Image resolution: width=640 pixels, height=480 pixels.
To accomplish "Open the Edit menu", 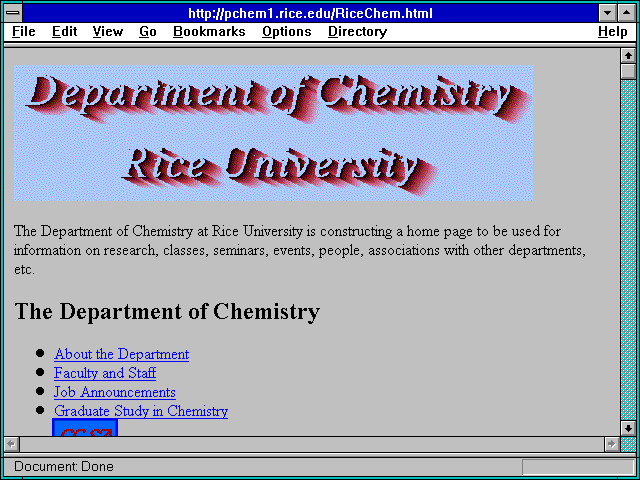I will pos(64,32).
